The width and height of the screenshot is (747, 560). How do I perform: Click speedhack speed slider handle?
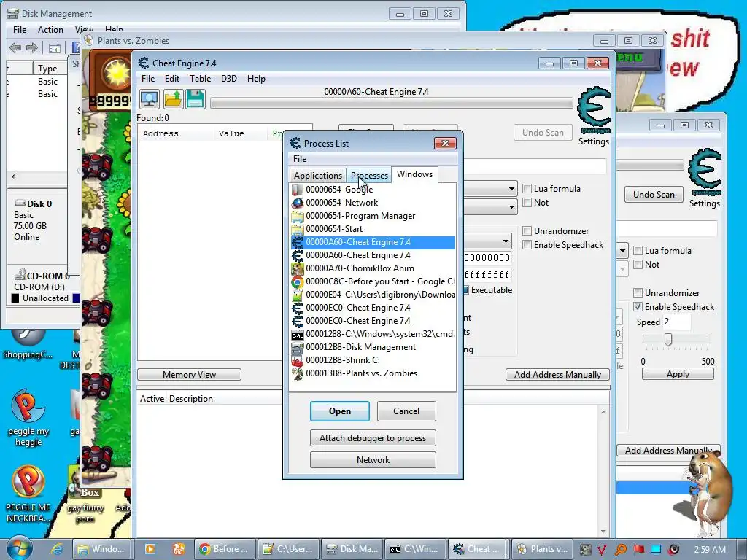(668, 339)
